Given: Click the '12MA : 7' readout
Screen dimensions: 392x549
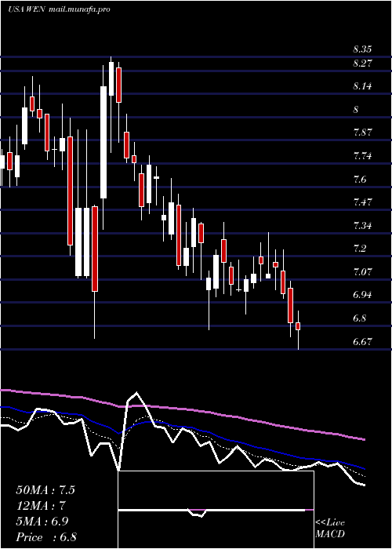Looking at the screenshot, I should tap(41, 506).
